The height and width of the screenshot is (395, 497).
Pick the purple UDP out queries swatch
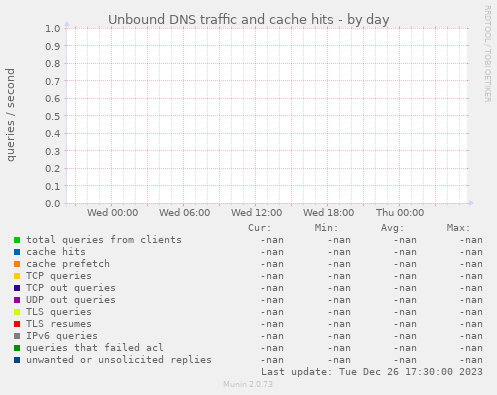pos(17,300)
